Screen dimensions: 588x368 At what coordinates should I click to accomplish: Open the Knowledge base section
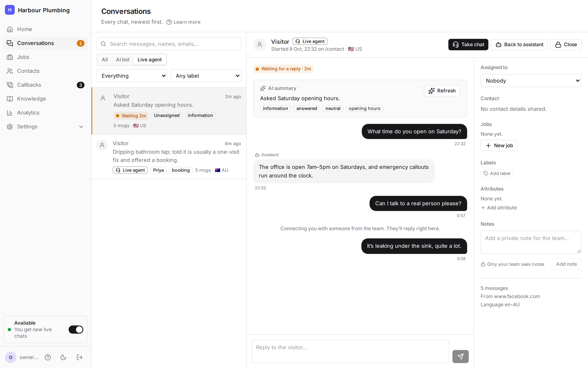[x=46, y=99]
